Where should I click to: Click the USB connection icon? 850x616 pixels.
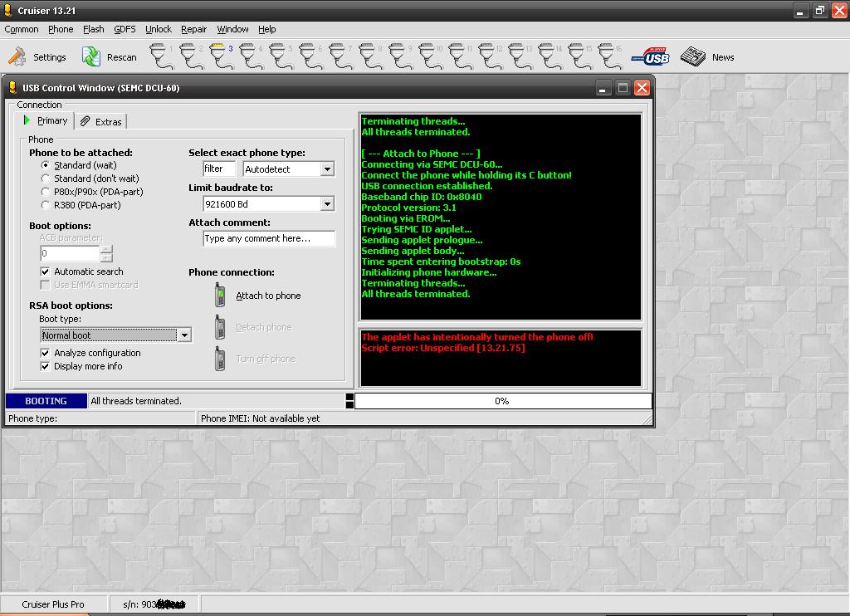click(x=651, y=56)
